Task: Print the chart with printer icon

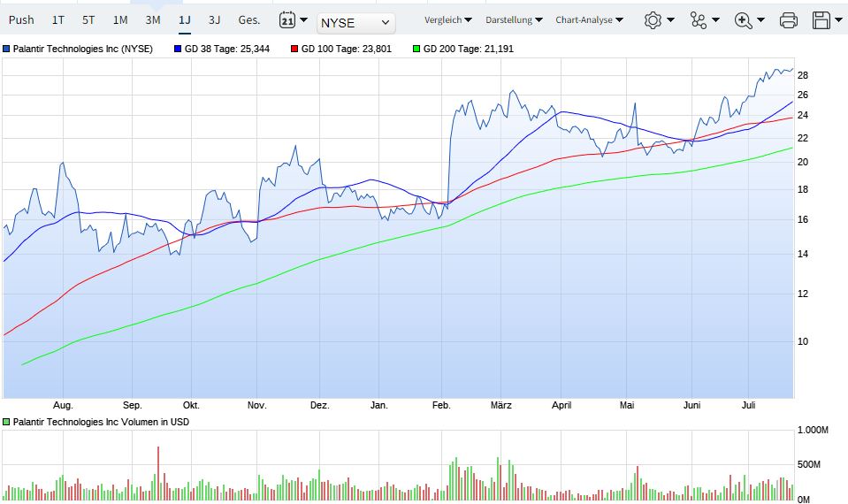Action: tap(789, 20)
